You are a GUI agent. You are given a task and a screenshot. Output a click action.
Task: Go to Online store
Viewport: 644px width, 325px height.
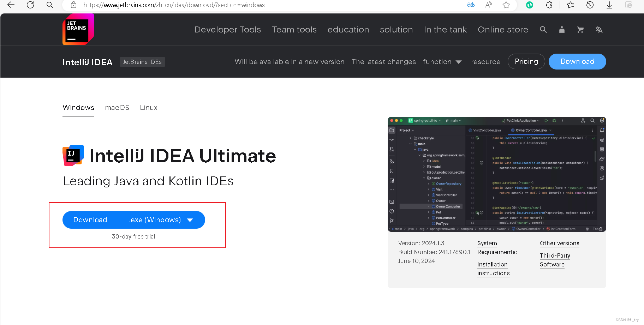(503, 30)
